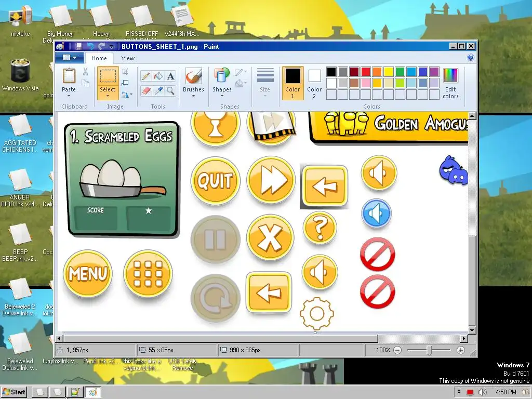Viewport: 532px width, 399px height.
Task: Click the question mark graphic on canvas
Action: (320, 228)
